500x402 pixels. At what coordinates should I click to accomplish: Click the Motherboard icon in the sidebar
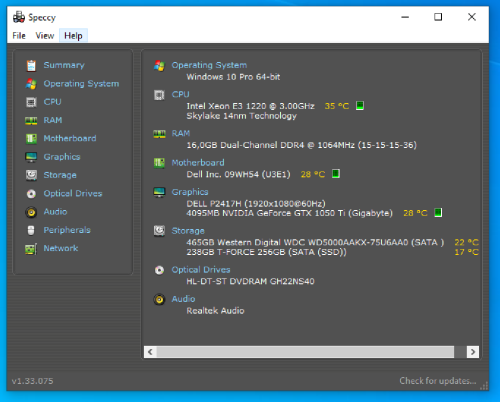[31, 139]
